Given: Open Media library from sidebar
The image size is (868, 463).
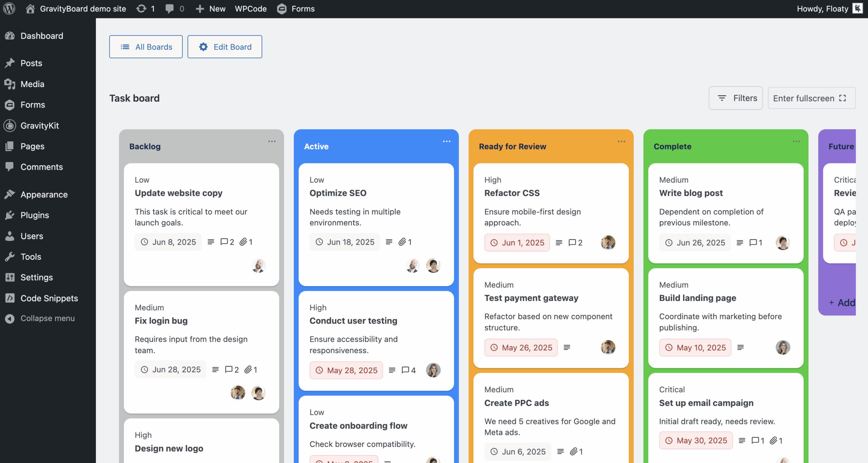Looking at the screenshot, I should coord(32,84).
